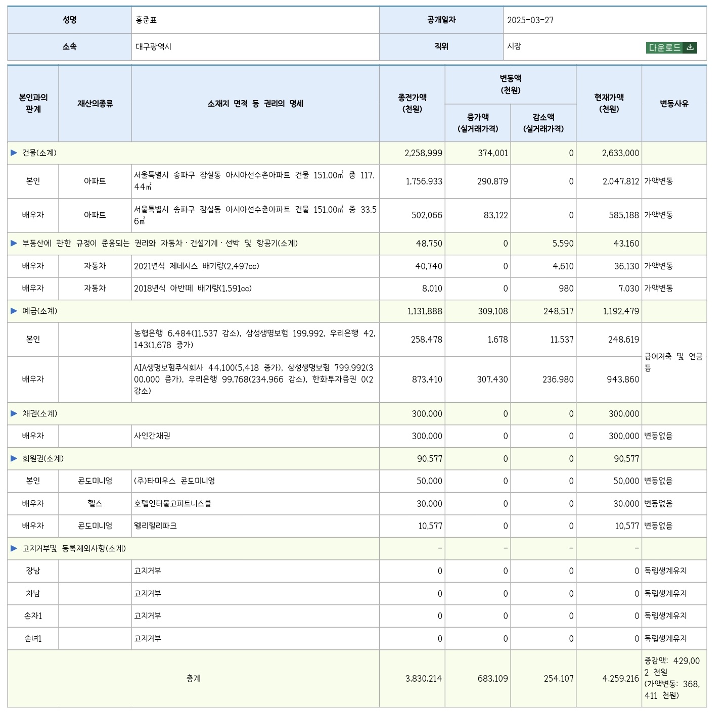Select the (주)타미우스 콘도미니엄 entry
Image resolution: width=728 pixels, height=713 pixels.
[x=174, y=481]
